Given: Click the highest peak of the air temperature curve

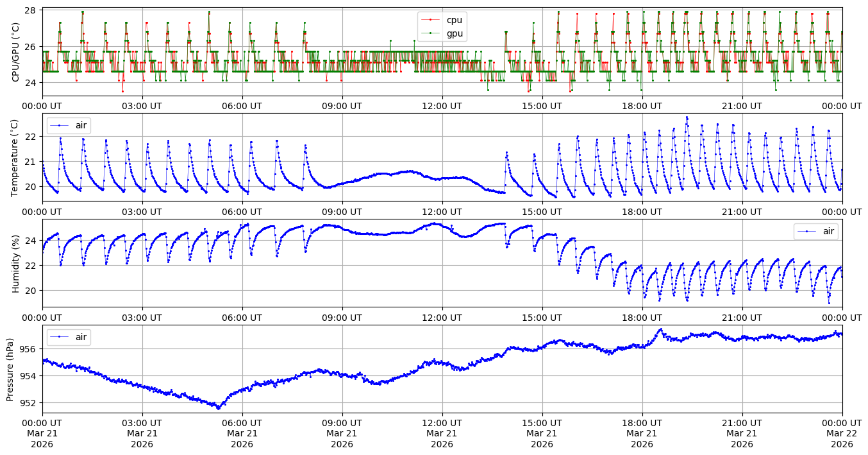Looking at the screenshot, I should pyautogui.click(x=687, y=117).
